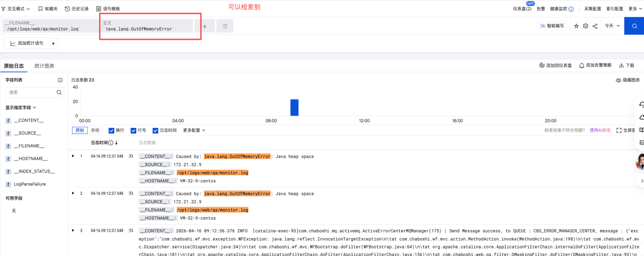Collapse the field list panel icon
This screenshot has height=256, width=644.
60,80
